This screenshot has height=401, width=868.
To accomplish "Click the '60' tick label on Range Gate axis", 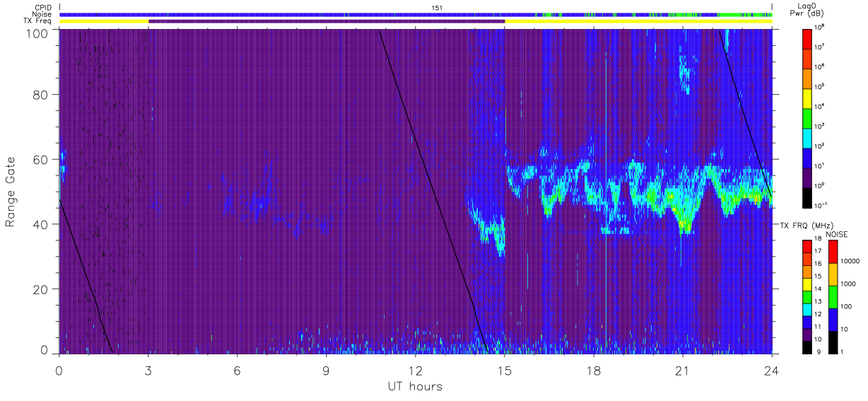I will click(x=42, y=160).
